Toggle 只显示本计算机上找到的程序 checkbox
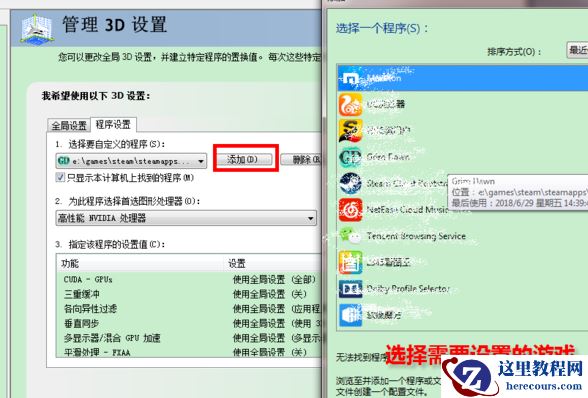 coord(60,177)
